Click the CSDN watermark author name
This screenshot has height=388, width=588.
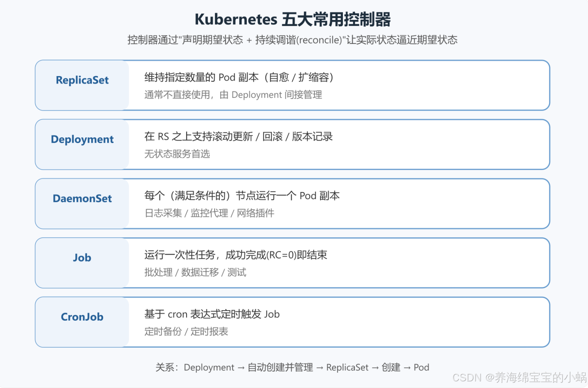tap(541, 377)
